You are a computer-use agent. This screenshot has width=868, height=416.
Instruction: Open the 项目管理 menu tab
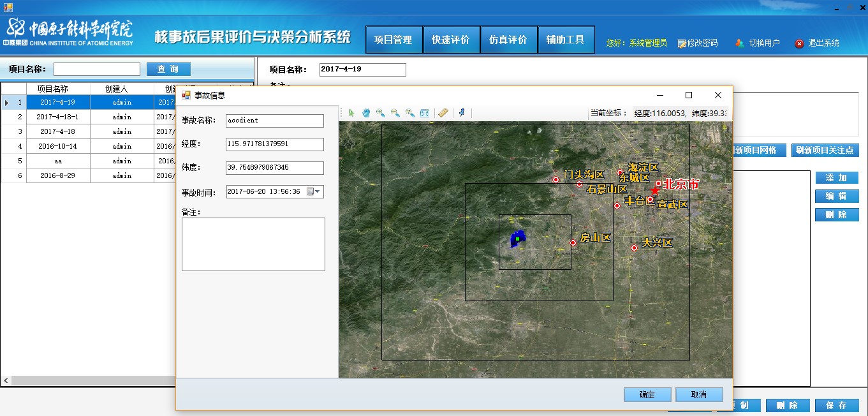(x=394, y=40)
